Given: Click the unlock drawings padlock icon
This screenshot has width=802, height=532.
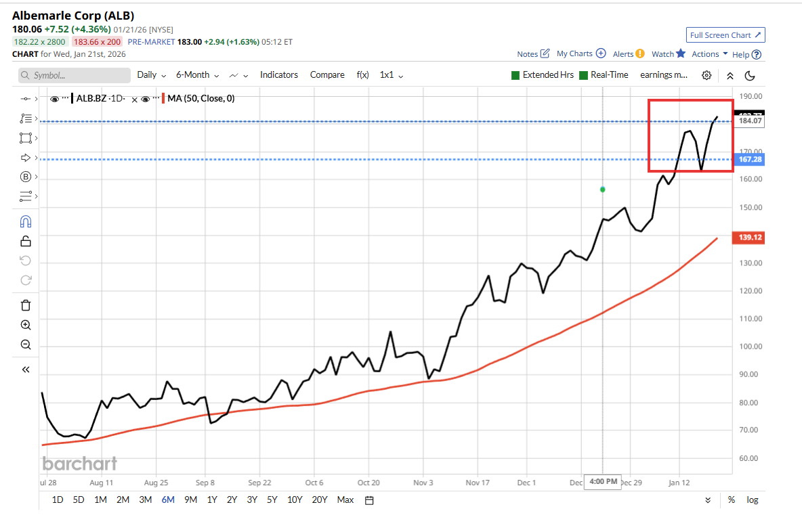Looking at the screenshot, I should (x=26, y=242).
